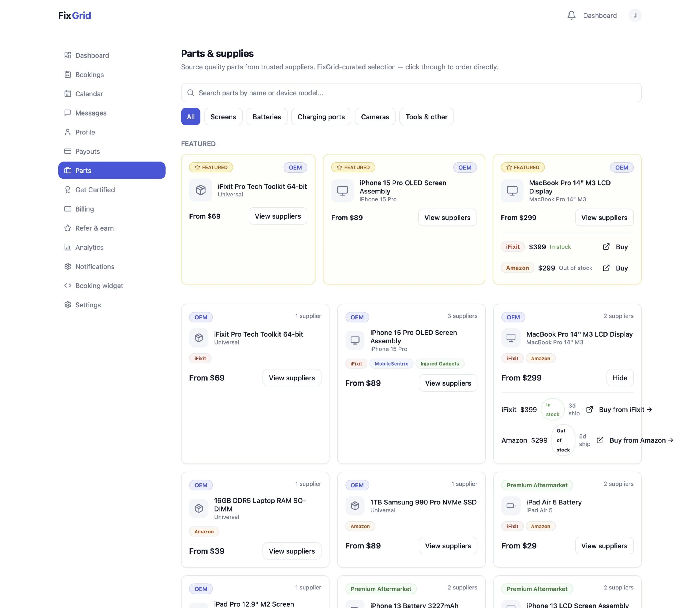Click the notifications bell icon
Viewport: 700px width, 608px height.
coord(571,15)
